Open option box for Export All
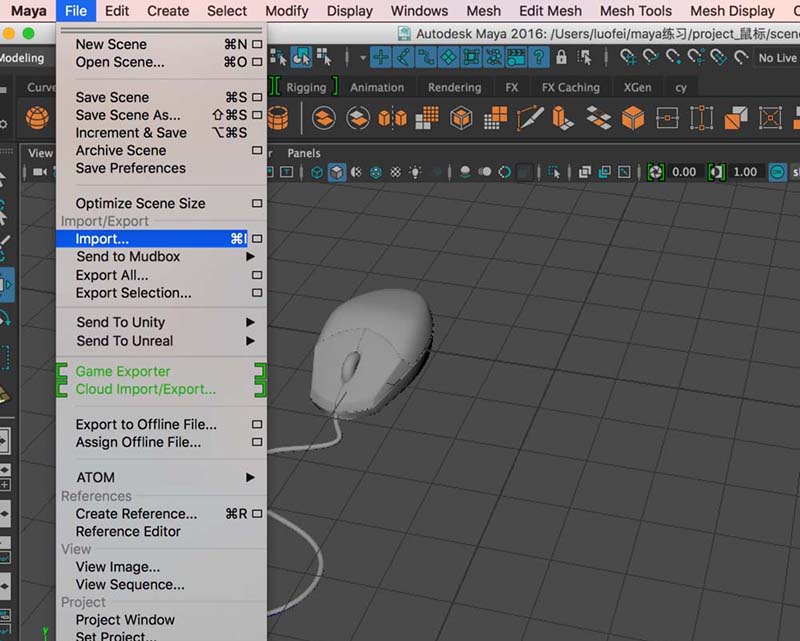Screen dimensions: 800x641 (257, 275)
